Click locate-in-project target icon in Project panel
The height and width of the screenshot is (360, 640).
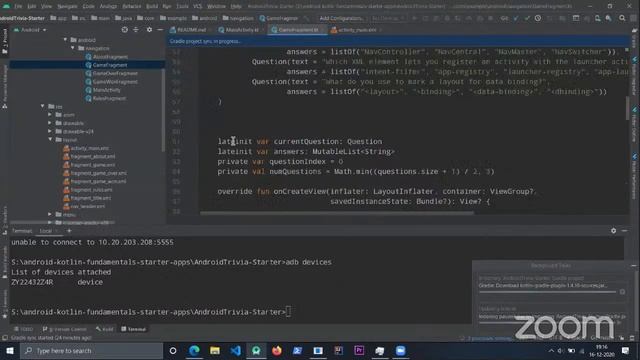pos(124,30)
